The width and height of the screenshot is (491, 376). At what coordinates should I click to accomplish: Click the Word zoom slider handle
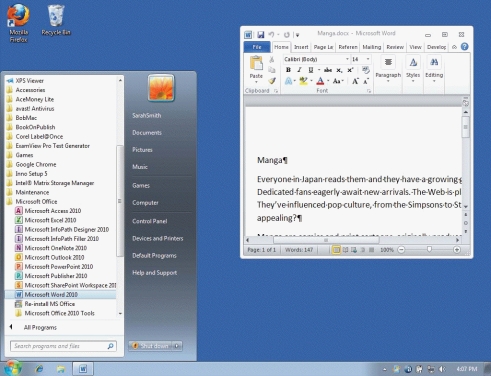click(429, 249)
